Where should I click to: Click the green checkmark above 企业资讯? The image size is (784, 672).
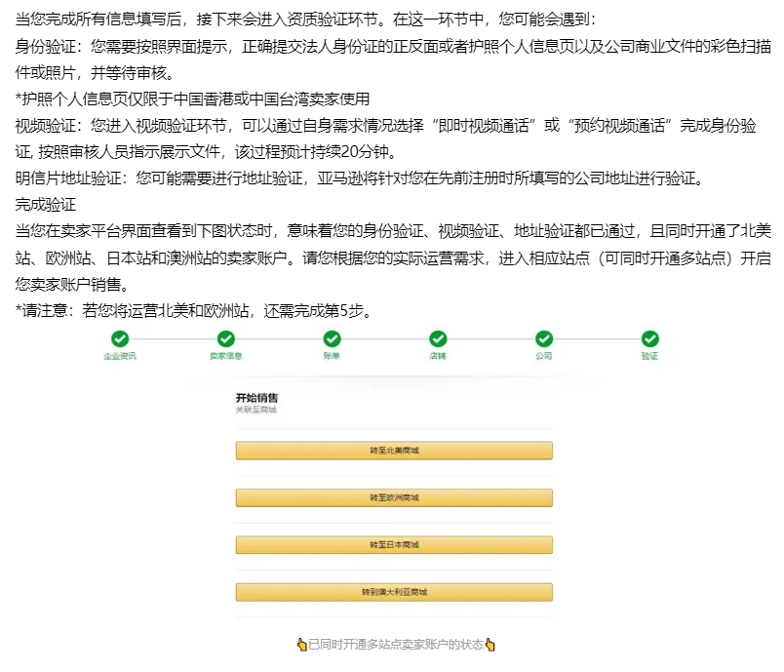(120, 338)
